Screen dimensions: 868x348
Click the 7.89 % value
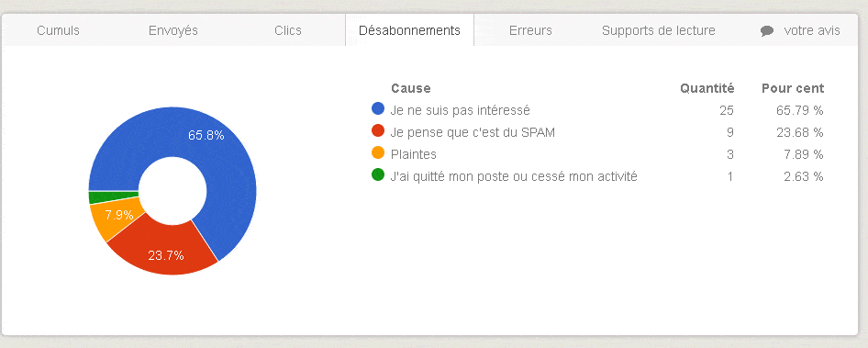click(803, 154)
